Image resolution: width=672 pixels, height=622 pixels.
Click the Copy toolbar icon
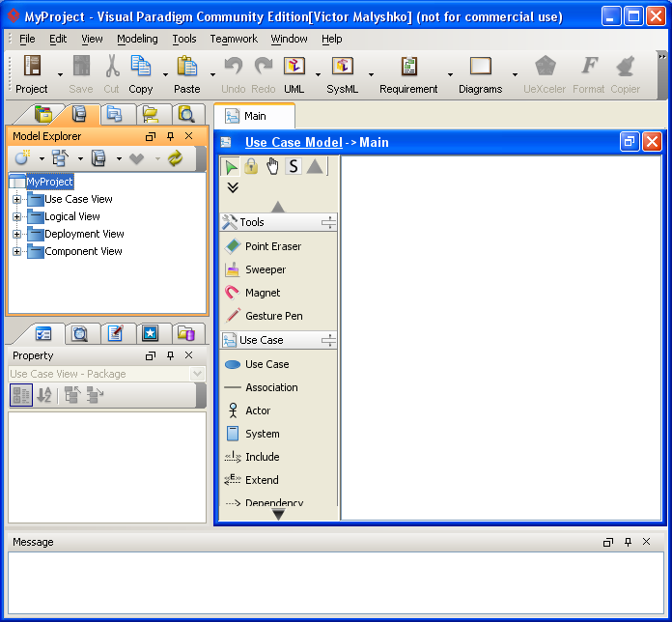point(141,66)
